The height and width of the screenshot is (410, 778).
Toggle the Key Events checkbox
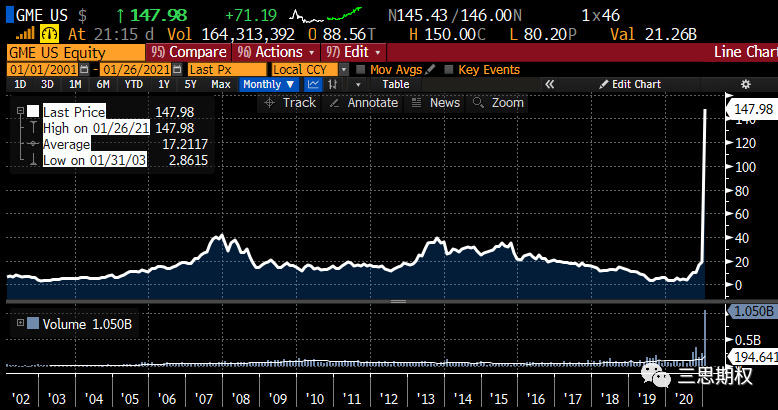pos(448,69)
